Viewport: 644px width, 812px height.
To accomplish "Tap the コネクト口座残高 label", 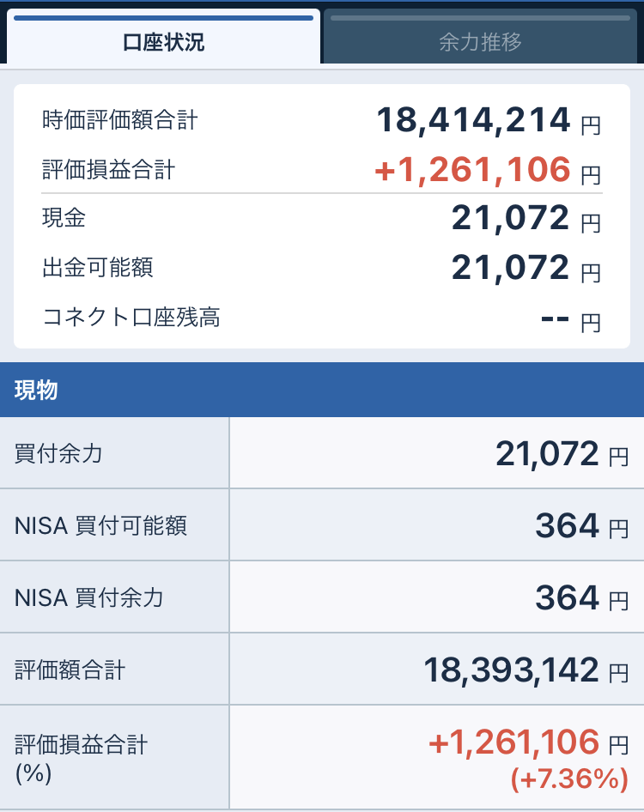I will 131,318.
